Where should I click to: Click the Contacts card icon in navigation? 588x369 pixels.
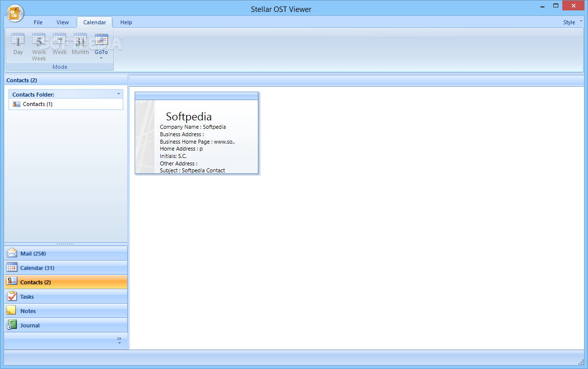coord(12,281)
